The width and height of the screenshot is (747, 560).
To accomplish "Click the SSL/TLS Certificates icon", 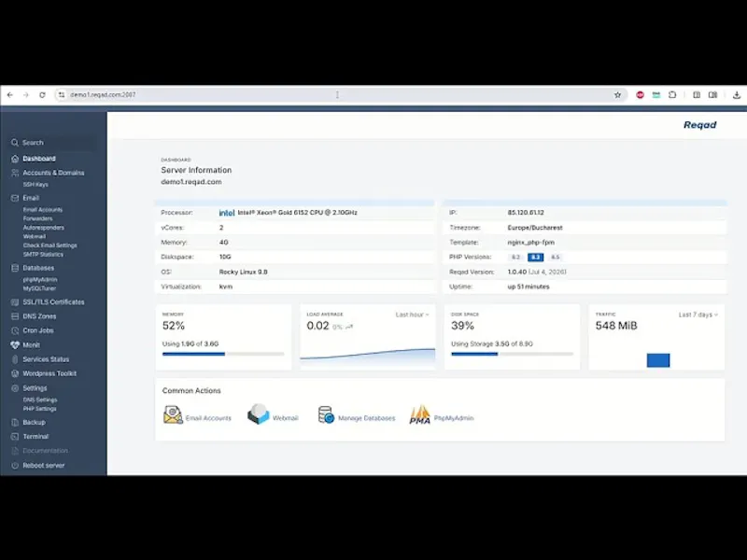I will 15,301.
